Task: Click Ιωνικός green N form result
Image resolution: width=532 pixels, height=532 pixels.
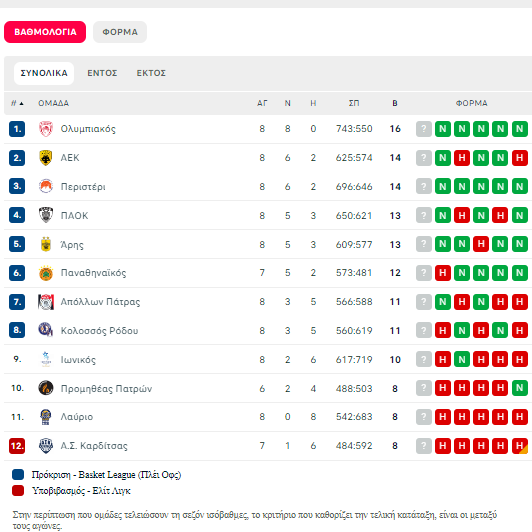Action: [462, 360]
